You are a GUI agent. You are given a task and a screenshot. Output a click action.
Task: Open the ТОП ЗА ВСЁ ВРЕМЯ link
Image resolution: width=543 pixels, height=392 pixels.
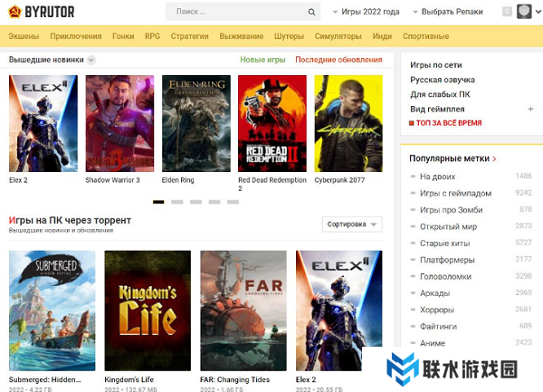tap(447, 123)
